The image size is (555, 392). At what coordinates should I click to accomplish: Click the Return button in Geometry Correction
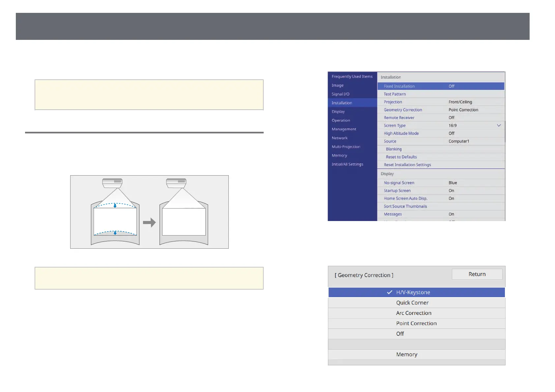tap(477, 274)
